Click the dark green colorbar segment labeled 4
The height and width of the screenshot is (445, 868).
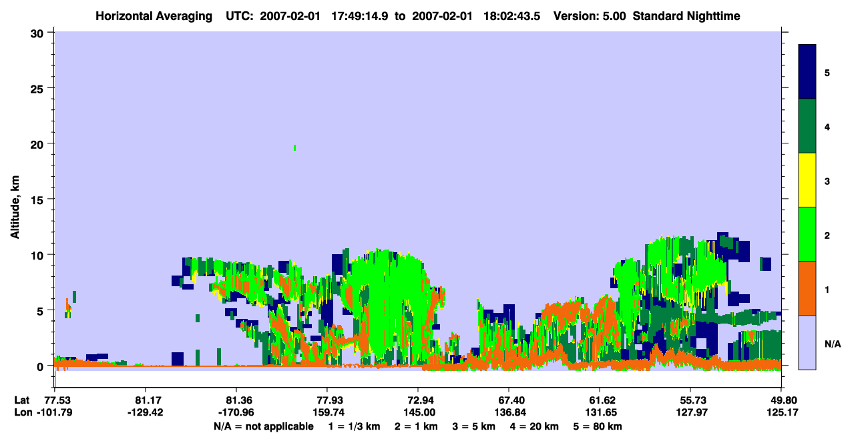(807, 126)
